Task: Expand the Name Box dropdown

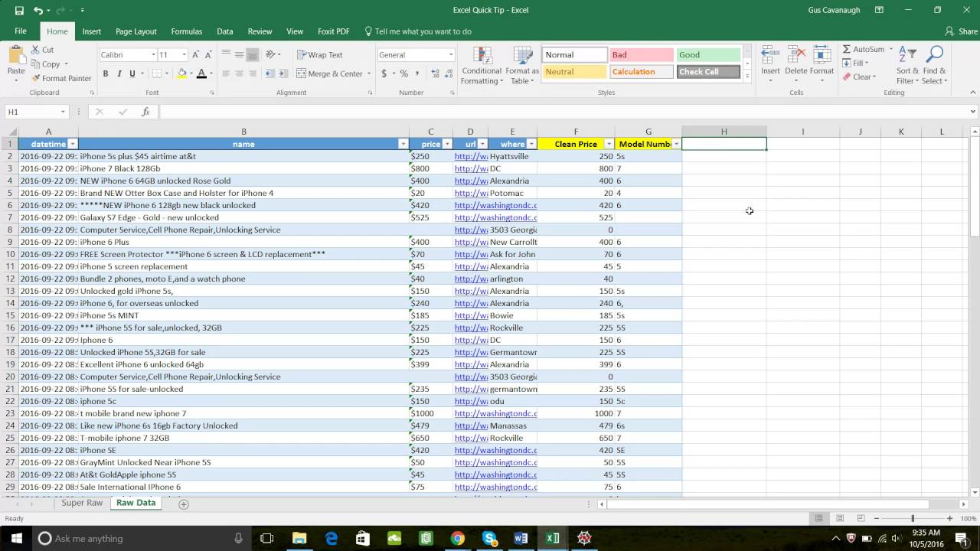Action: point(63,112)
